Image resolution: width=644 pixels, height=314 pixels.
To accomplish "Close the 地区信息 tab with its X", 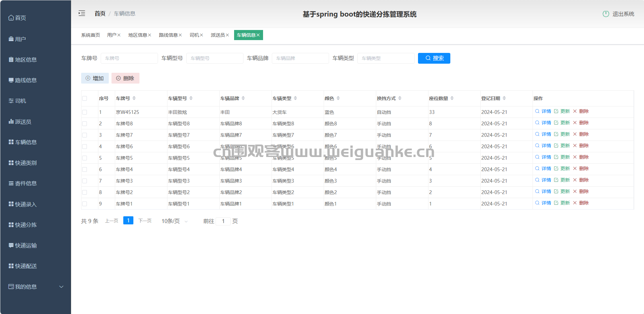I will point(150,35).
